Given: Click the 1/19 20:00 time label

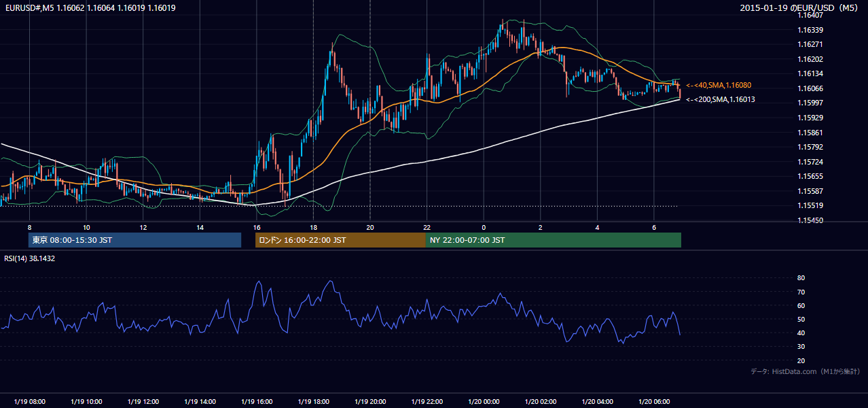Looking at the screenshot, I should coord(370,402).
